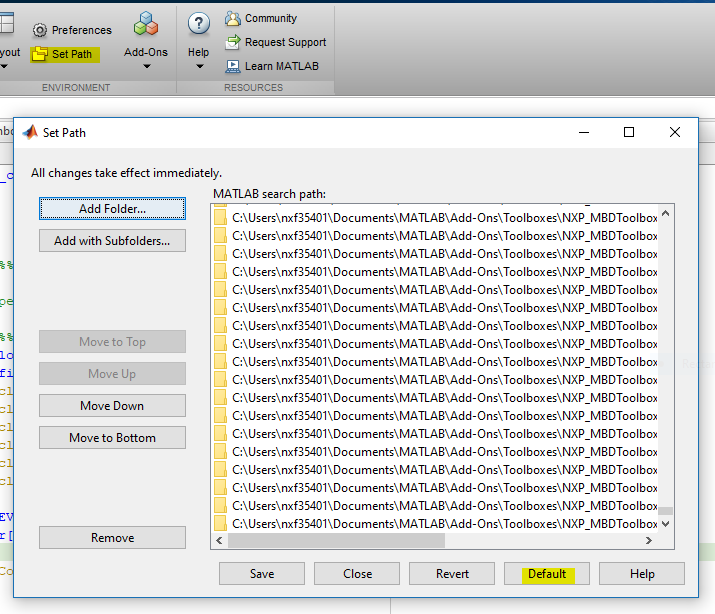Expand the Add-Ons dropdown arrow

[146, 67]
